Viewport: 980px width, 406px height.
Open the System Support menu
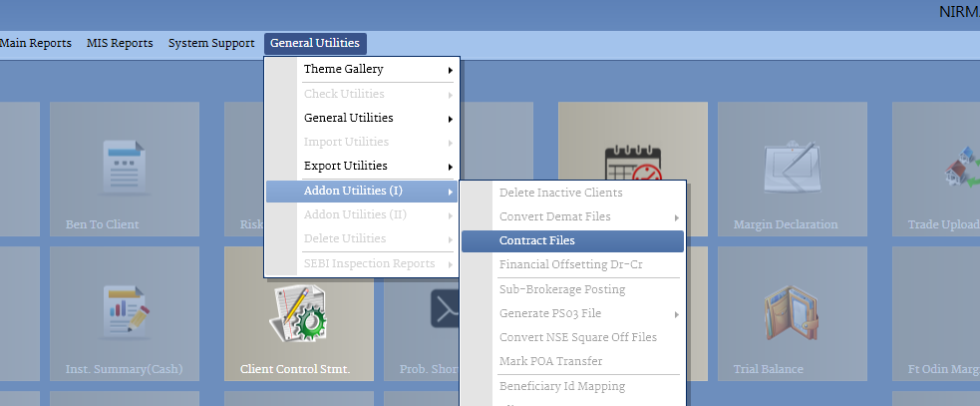pyautogui.click(x=211, y=44)
